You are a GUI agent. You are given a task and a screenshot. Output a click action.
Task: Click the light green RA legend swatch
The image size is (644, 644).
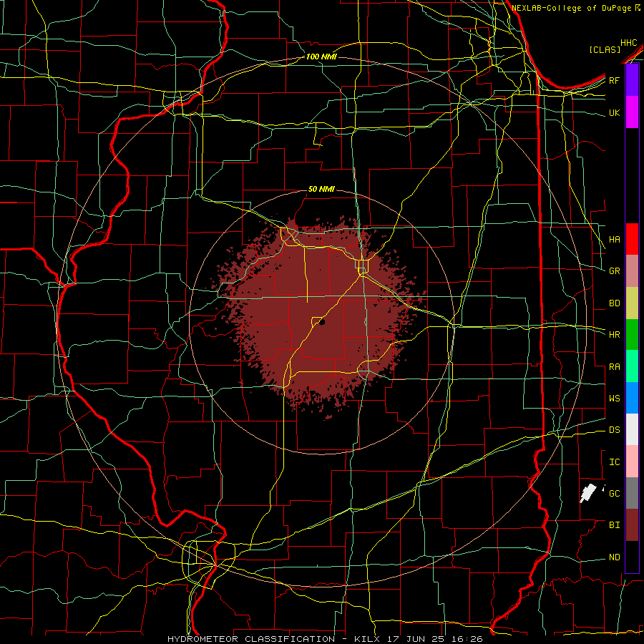632,366
